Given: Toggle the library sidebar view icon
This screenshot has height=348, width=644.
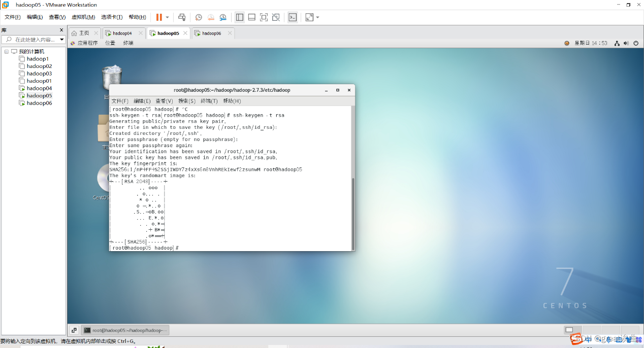Looking at the screenshot, I should [x=240, y=17].
